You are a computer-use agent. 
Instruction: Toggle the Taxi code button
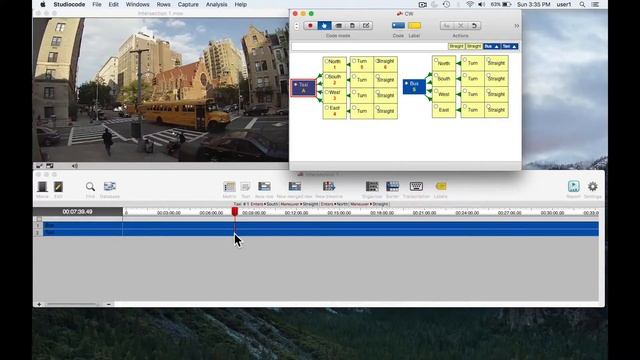[303, 88]
